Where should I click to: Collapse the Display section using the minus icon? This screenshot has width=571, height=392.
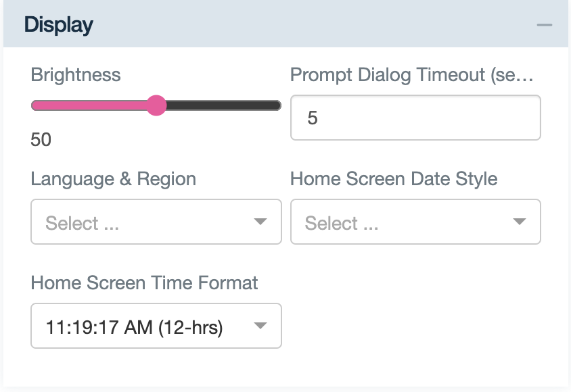545,24
